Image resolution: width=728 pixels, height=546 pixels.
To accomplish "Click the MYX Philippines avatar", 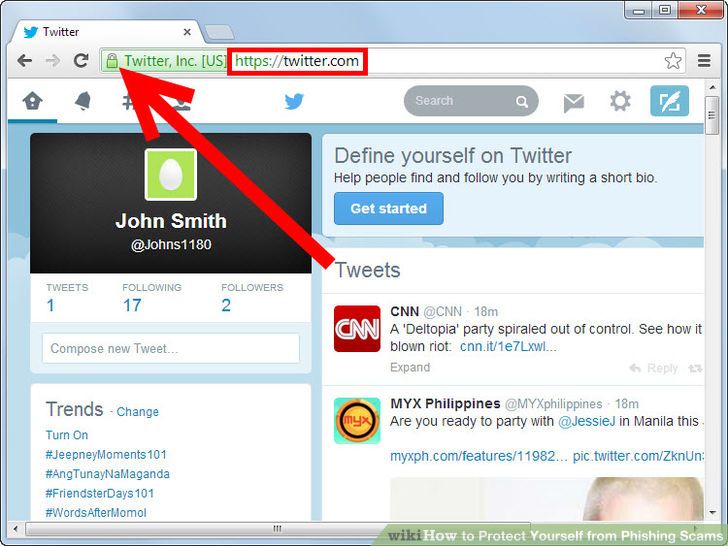I will tap(357, 421).
